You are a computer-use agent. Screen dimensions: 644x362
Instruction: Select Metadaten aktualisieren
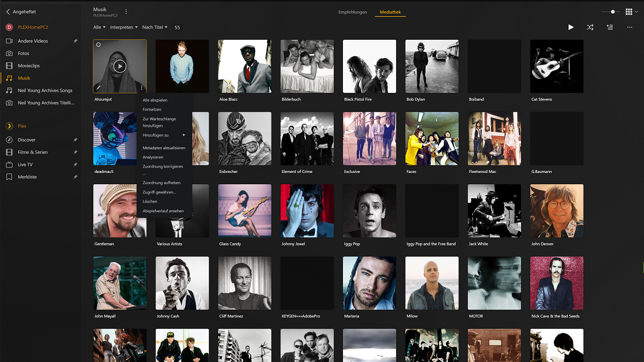coord(164,148)
